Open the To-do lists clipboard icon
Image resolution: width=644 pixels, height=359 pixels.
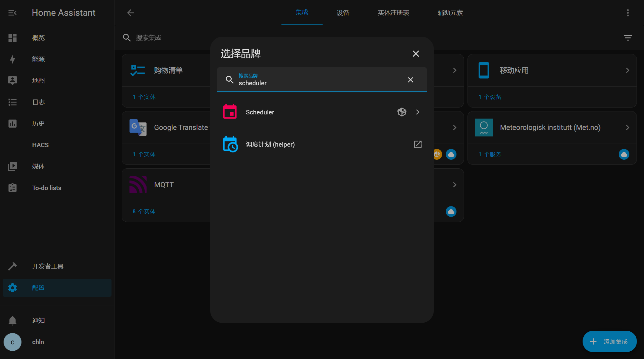(12, 188)
